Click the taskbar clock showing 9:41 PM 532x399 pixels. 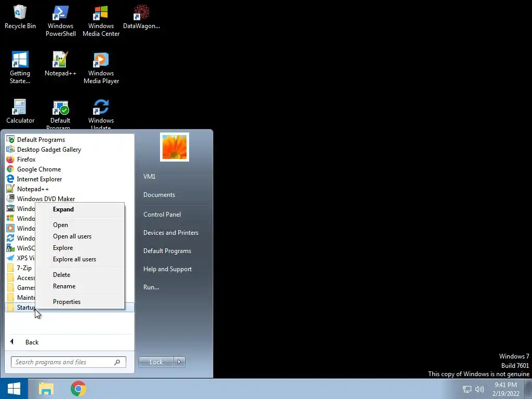[506, 389]
